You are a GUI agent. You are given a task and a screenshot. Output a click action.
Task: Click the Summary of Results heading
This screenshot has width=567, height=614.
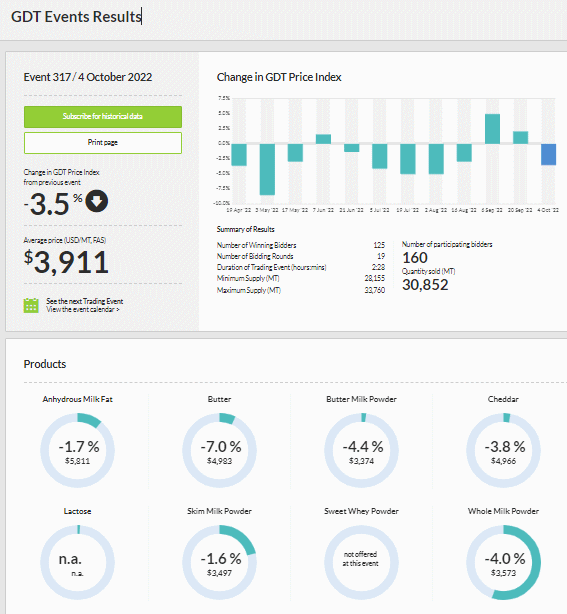click(246, 229)
